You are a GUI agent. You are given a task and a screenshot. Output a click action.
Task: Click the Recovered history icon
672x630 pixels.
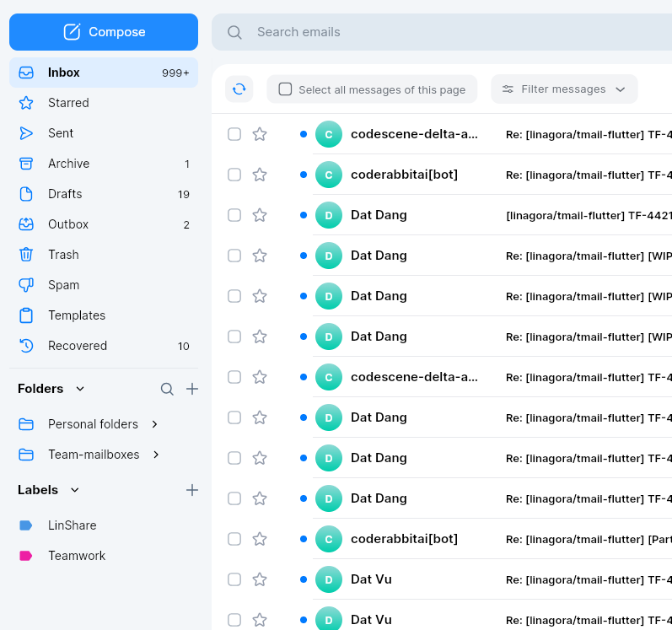click(x=26, y=346)
